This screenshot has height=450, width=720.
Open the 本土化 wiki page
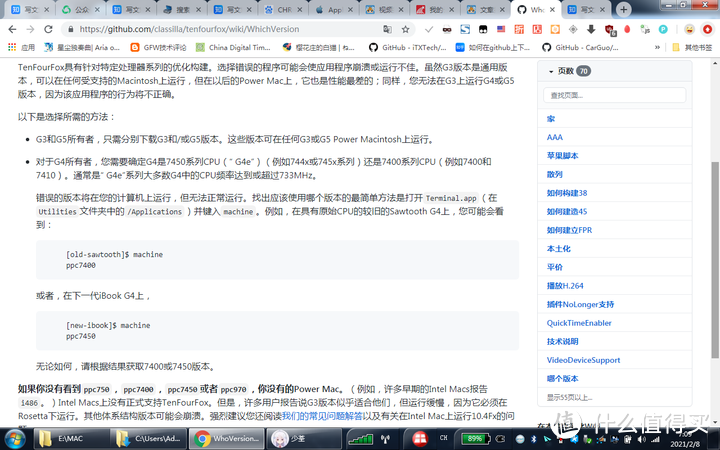point(558,249)
